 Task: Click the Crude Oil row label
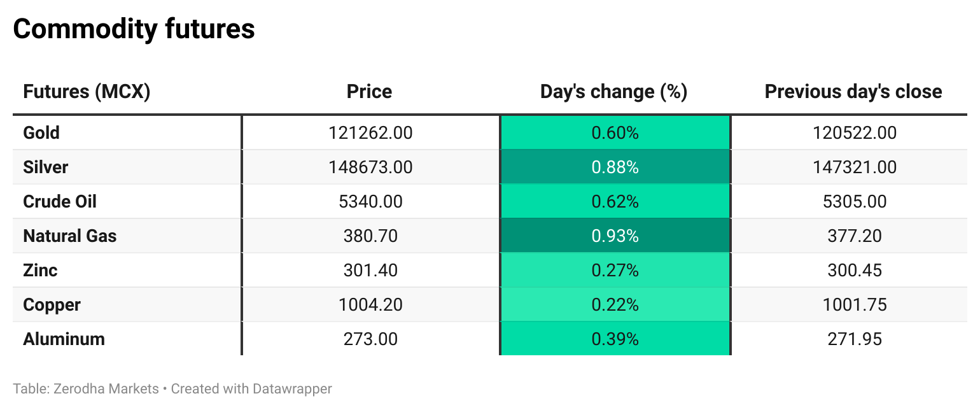(x=60, y=202)
